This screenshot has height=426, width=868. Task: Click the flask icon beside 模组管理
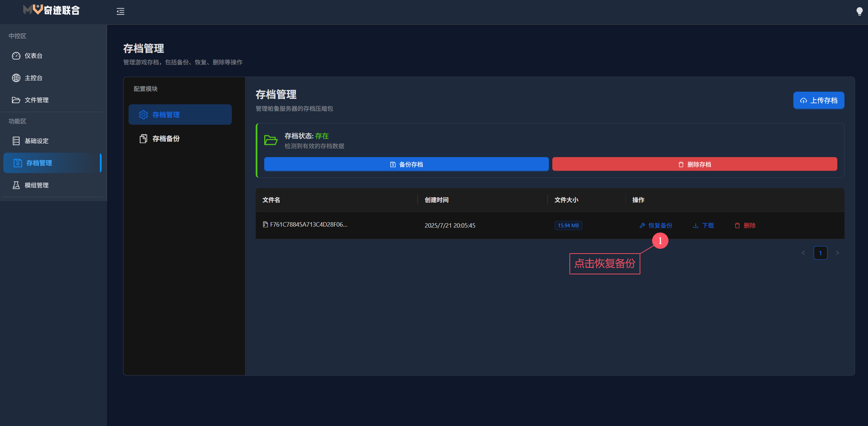[x=16, y=185]
